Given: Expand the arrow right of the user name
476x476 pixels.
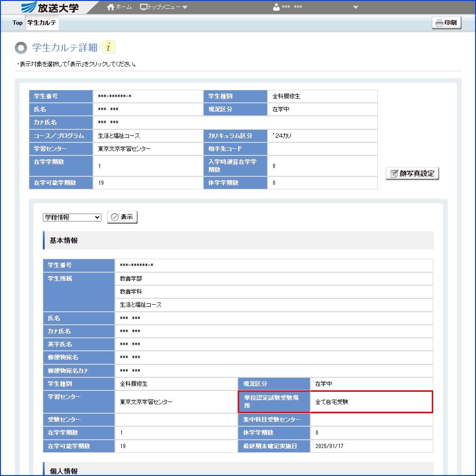Looking at the screenshot, I should click(356, 7).
